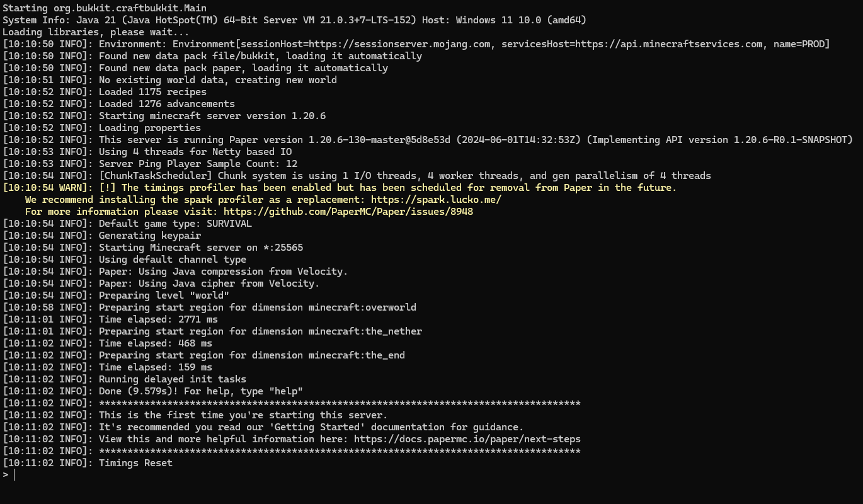Click the command prompt input cursor
863x504 pixels.
click(x=14, y=475)
